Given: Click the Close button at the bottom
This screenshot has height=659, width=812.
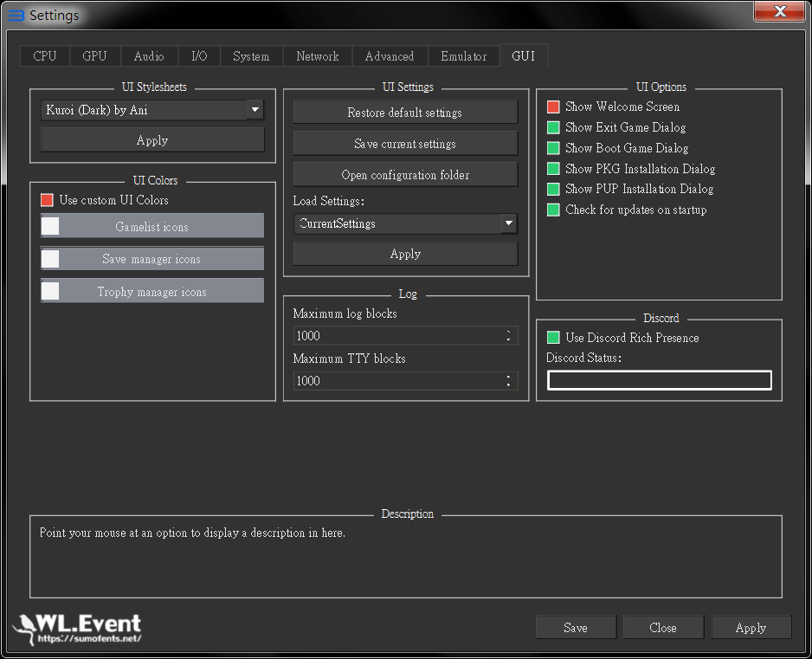Looking at the screenshot, I should click(663, 628).
